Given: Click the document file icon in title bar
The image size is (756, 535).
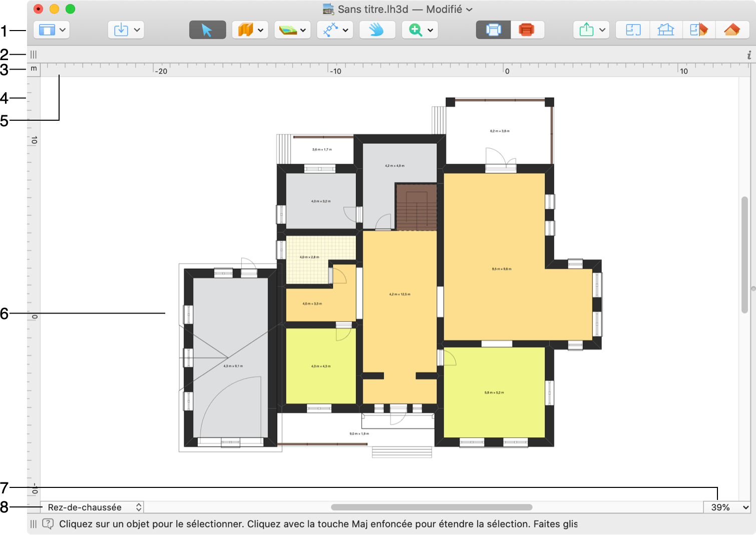Looking at the screenshot, I should pos(328,9).
